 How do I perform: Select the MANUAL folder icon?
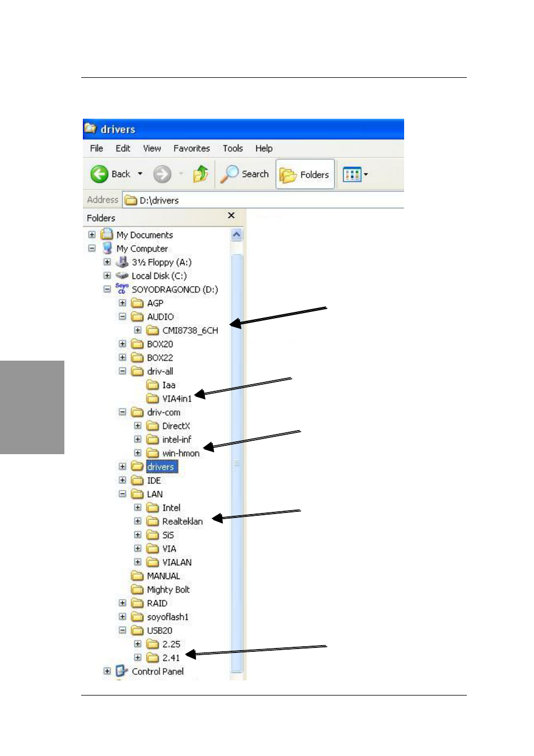click(x=137, y=576)
